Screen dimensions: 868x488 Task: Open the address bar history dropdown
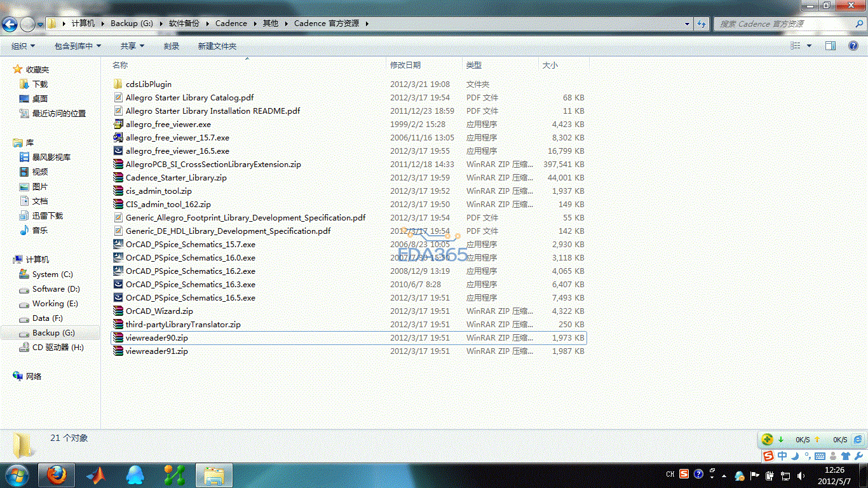(688, 24)
